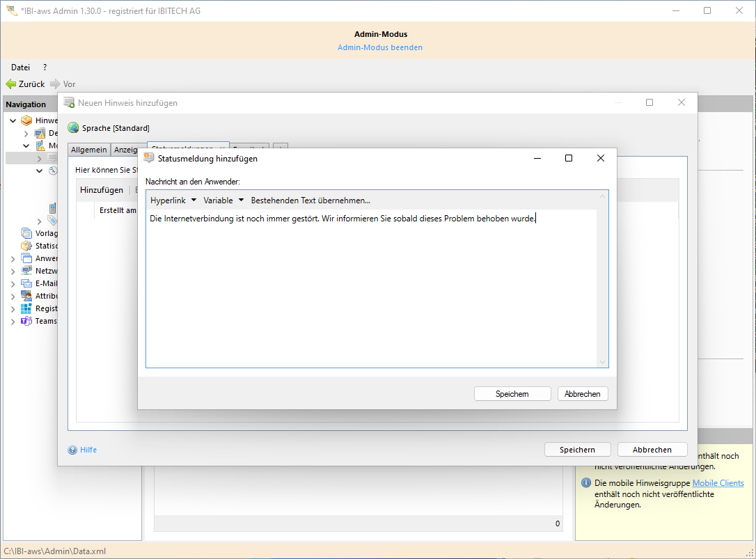Open the Mobile Clients link

coord(718,483)
